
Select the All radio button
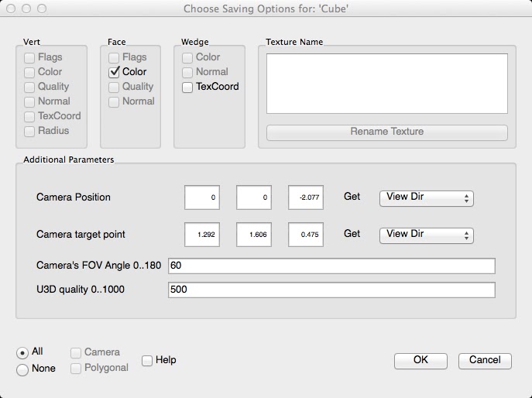[x=22, y=352]
